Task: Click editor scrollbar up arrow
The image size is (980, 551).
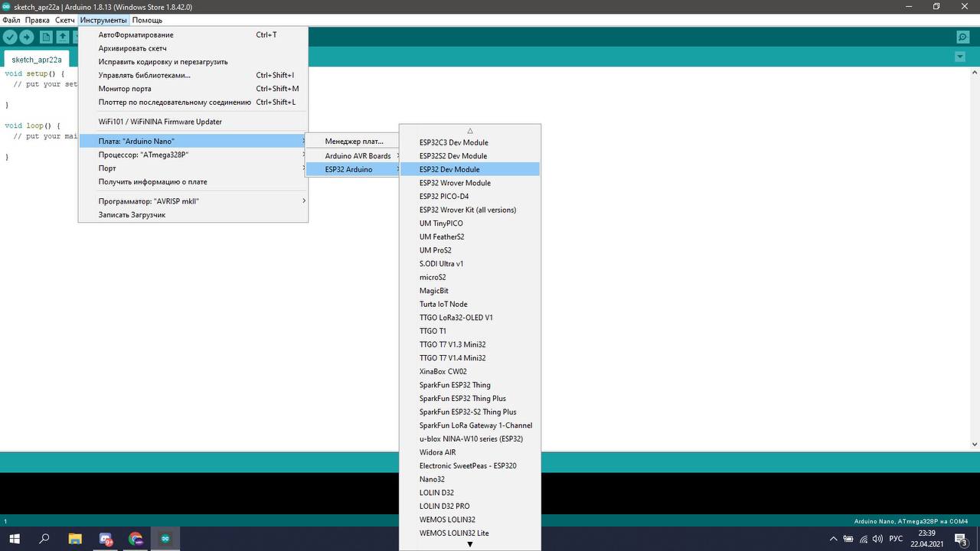Action: click(x=975, y=72)
